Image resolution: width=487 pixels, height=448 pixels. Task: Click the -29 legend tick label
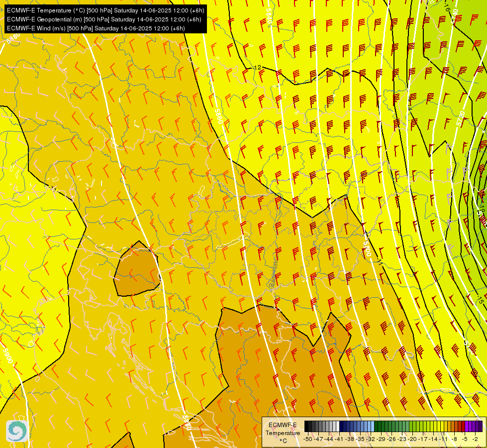pyautogui.click(x=382, y=439)
